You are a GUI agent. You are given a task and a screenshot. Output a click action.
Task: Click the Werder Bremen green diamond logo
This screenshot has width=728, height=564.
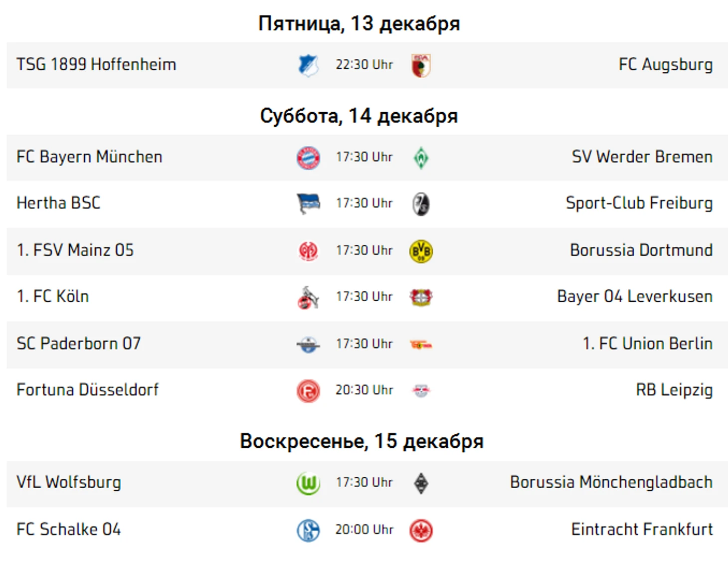click(x=421, y=158)
